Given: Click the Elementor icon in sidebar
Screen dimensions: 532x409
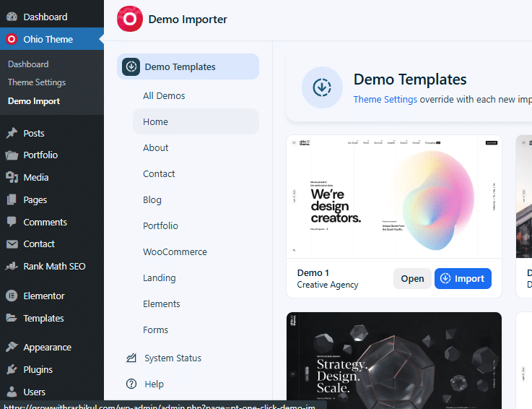Looking at the screenshot, I should pyautogui.click(x=12, y=296).
